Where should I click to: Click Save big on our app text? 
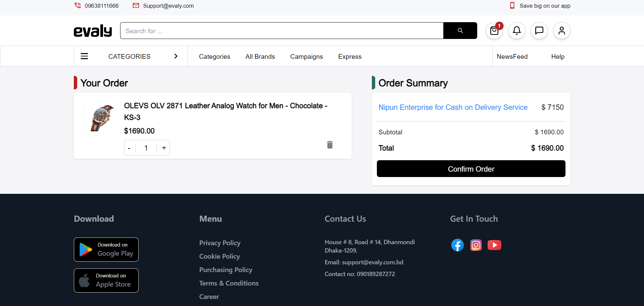pos(545,6)
